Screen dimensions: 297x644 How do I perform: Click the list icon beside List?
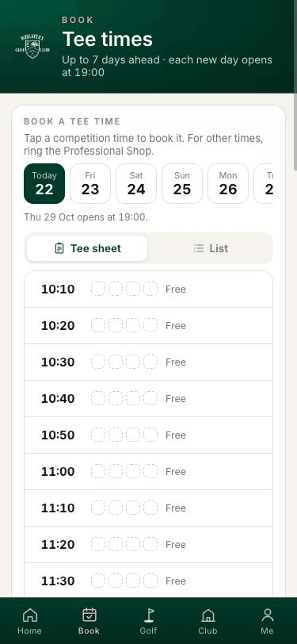coord(199,248)
